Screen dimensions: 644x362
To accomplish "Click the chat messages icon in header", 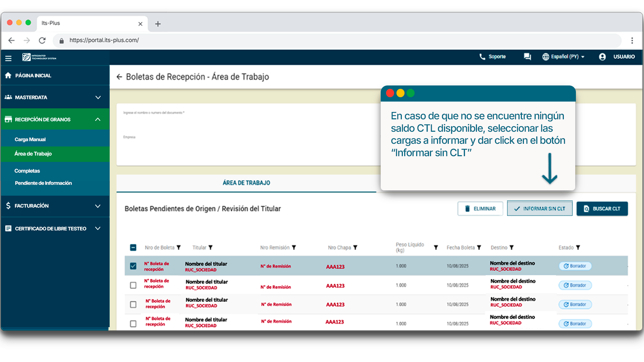I will point(527,57).
